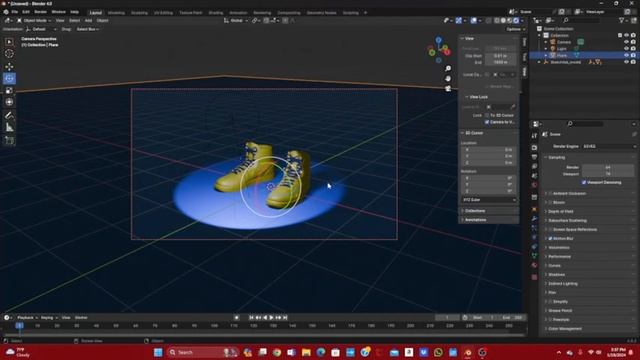The width and height of the screenshot is (640, 360).
Task: Disable Motion Blur checkbox
Action: pos(550,238)
